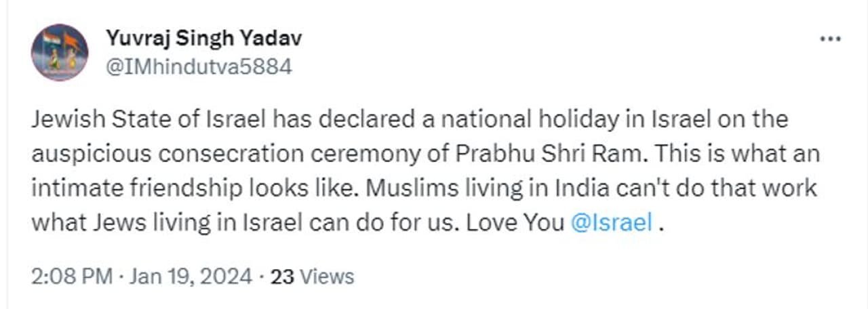Open the three-dot more options menu
868x309 pixels.
click(x=829, y=39)
